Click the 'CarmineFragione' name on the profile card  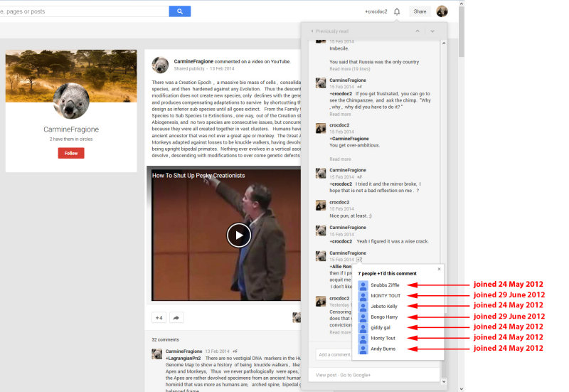(71, 129)
